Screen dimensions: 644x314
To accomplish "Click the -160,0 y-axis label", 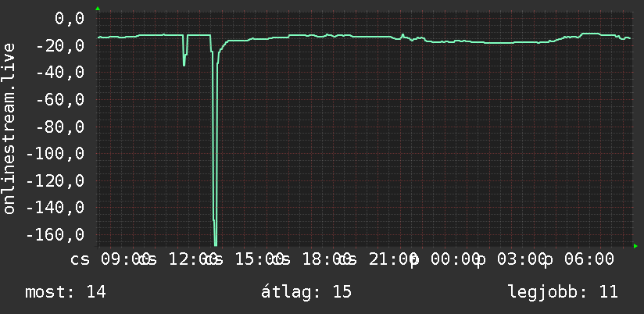I will tap(55, 235).
